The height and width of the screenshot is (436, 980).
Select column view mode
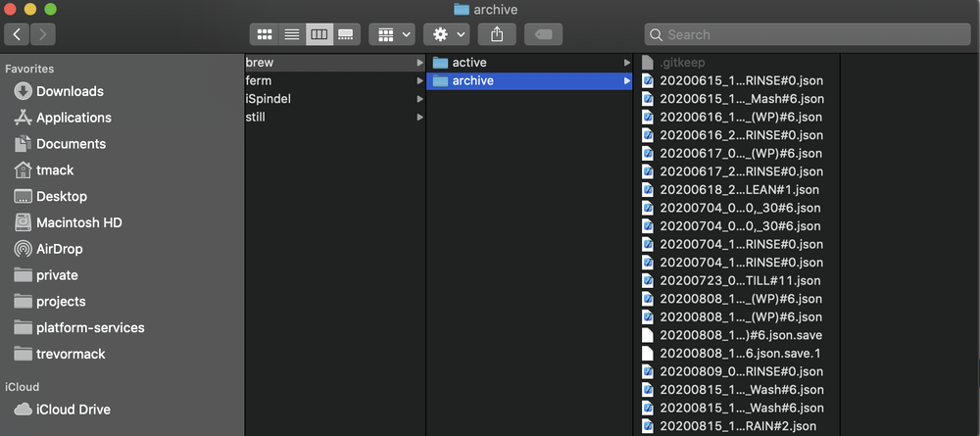pyautogui.click(x=318, y=34)
